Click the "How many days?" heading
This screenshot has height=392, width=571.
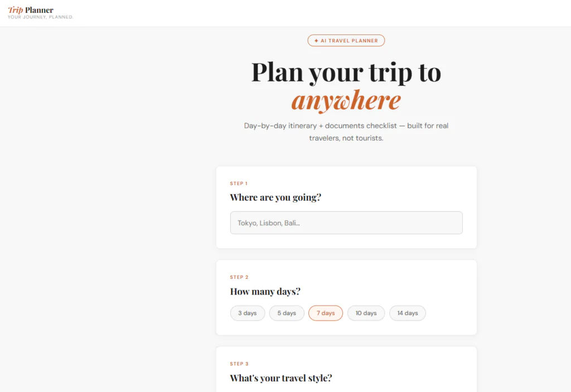[x=265, y=292]
